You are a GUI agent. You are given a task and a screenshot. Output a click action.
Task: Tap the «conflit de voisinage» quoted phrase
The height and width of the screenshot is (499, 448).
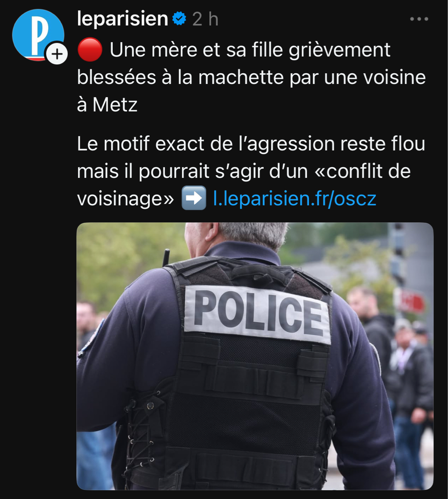[244, 185]
